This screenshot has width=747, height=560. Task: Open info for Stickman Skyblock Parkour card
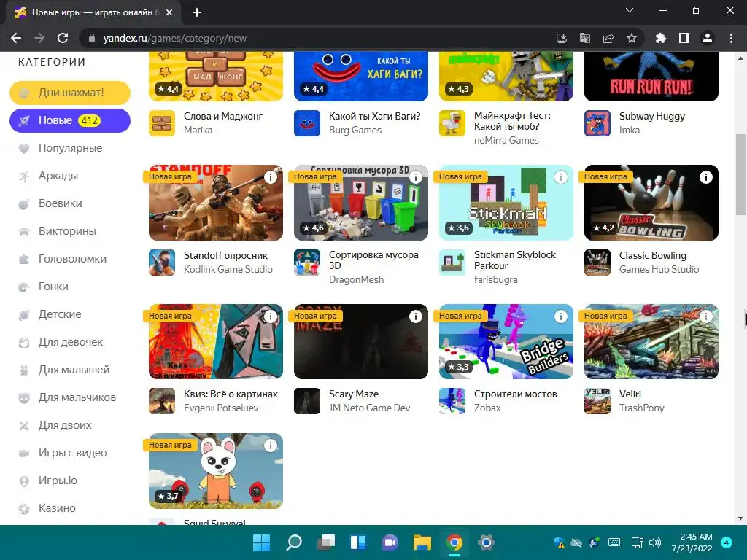561,177
